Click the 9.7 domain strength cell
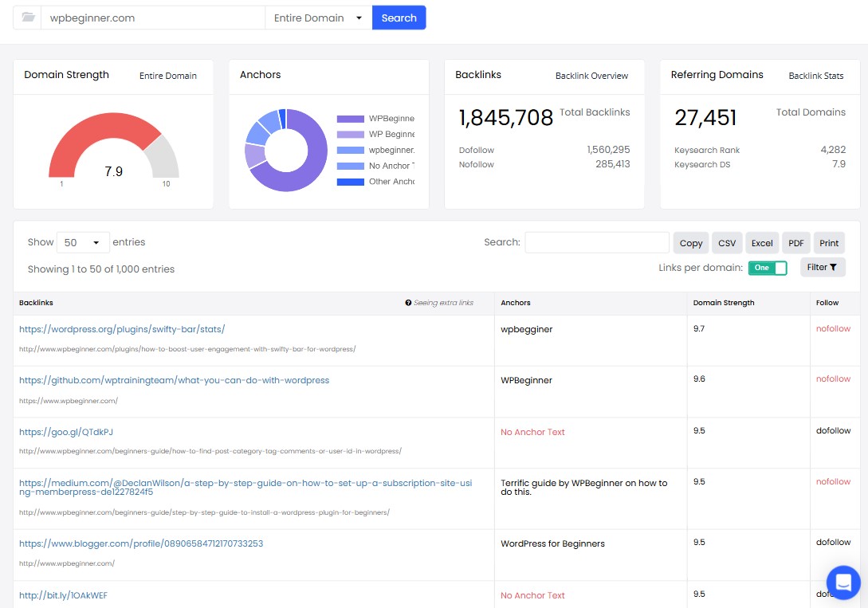Viewport: 868px width, 608px height. (x=698, y=328)
